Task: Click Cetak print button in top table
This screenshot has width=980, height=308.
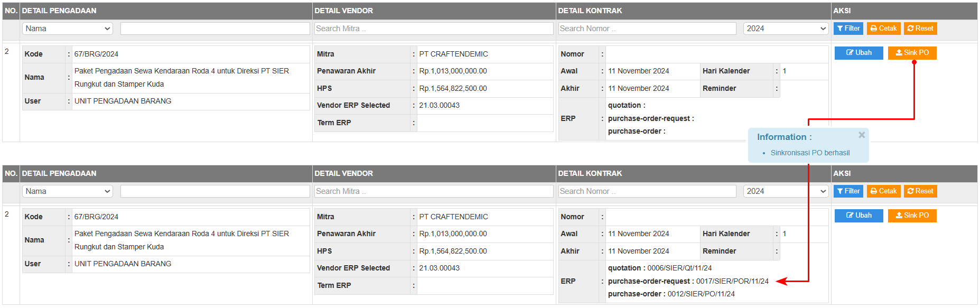Action: 883,29
